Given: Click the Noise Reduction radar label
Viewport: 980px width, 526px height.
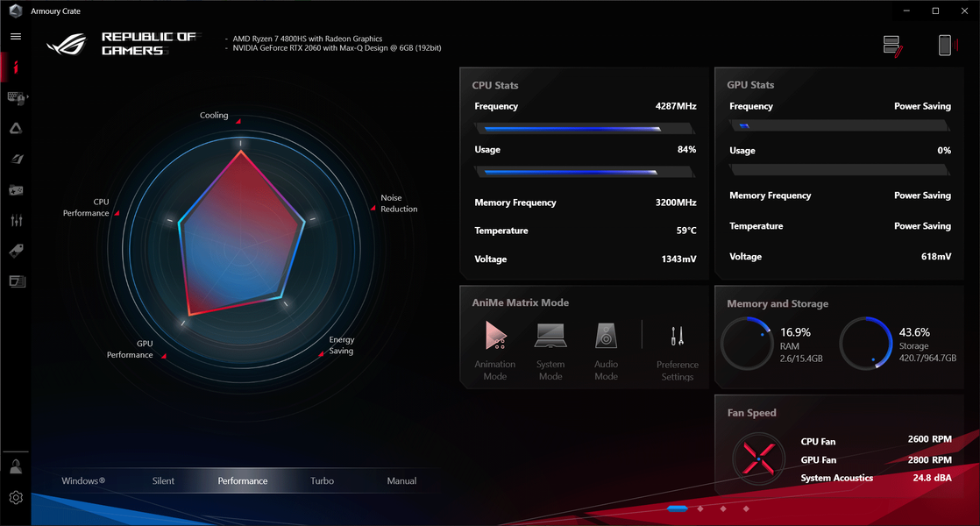Looking at the screenshot, I should tap(399, 203).
